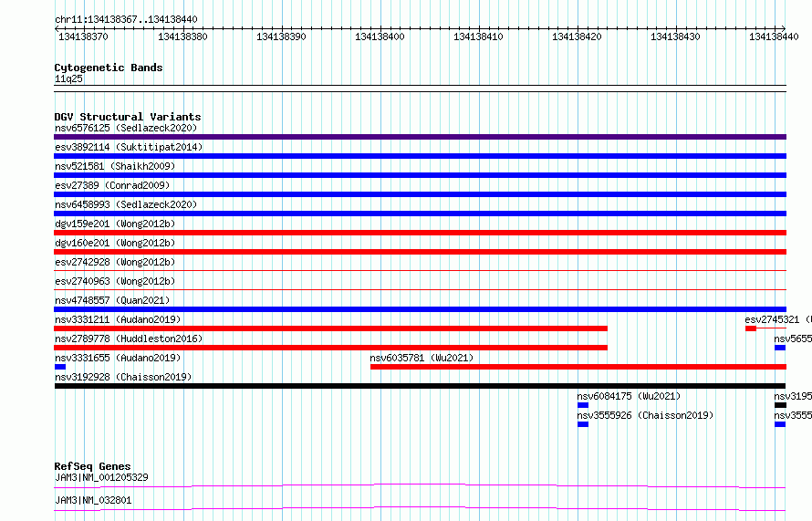Screen dimensions: 812x521
Task: Click the red esv2745321 variant block
Action: click(x=751, y=328)
